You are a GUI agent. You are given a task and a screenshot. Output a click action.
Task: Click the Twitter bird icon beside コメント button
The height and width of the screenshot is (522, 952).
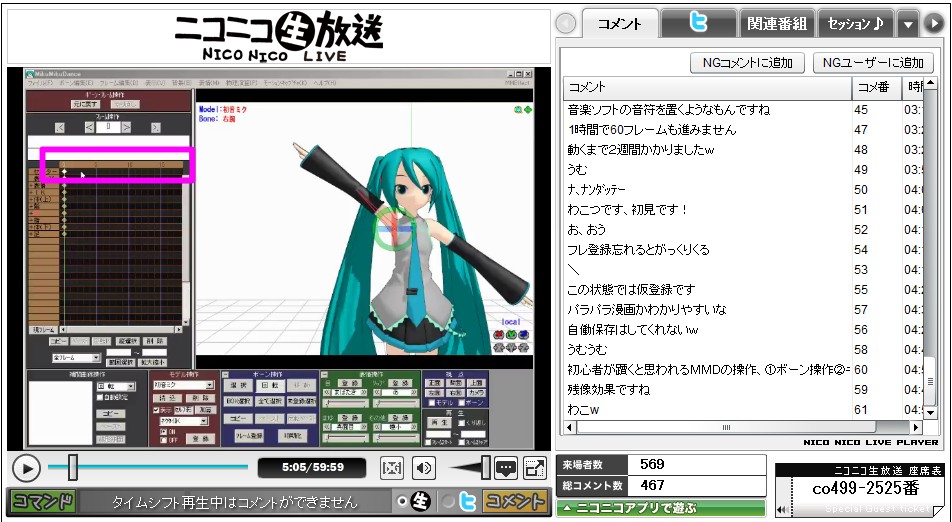pyautogui.click(x=468, y=501)
